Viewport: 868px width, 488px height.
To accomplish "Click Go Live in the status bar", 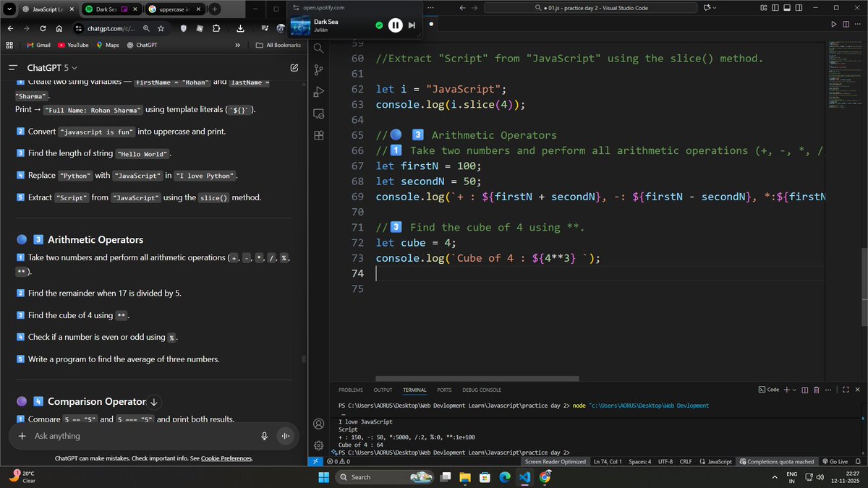I will coord(840,461).
